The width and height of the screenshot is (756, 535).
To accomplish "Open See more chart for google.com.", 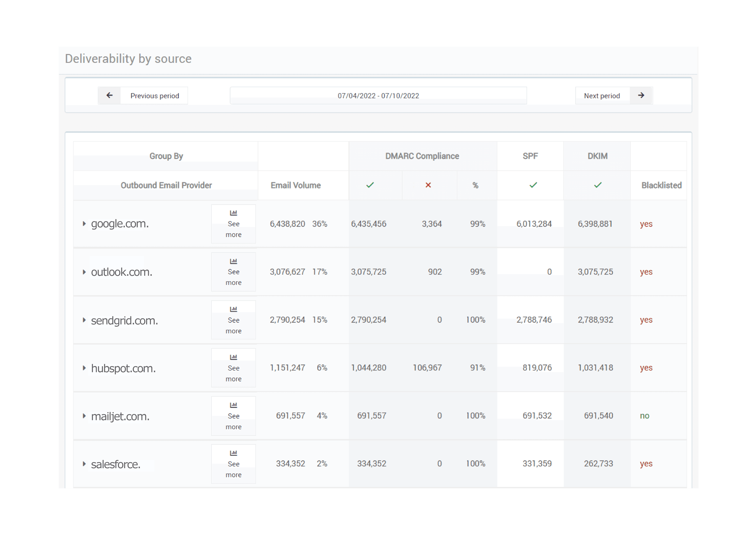I will [x=233, y=224].
